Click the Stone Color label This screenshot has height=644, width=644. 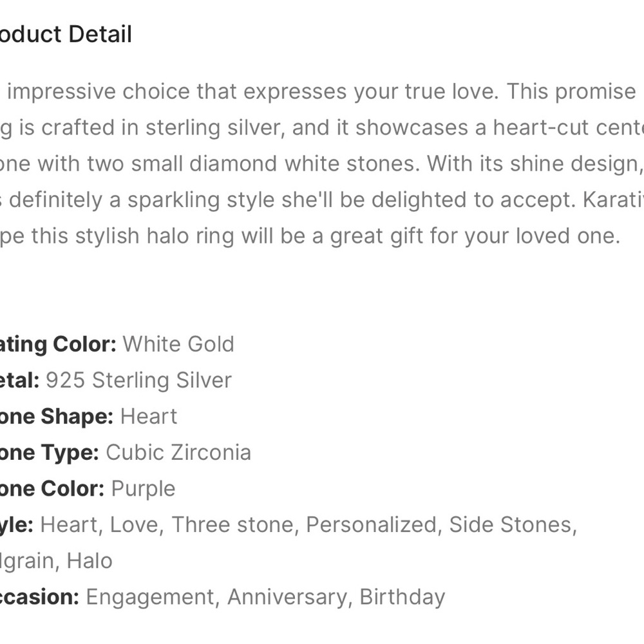[52, 489]
